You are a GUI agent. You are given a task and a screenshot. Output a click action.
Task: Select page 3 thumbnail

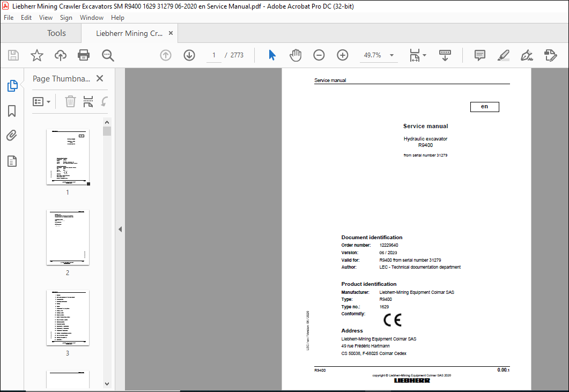[68, 317]
